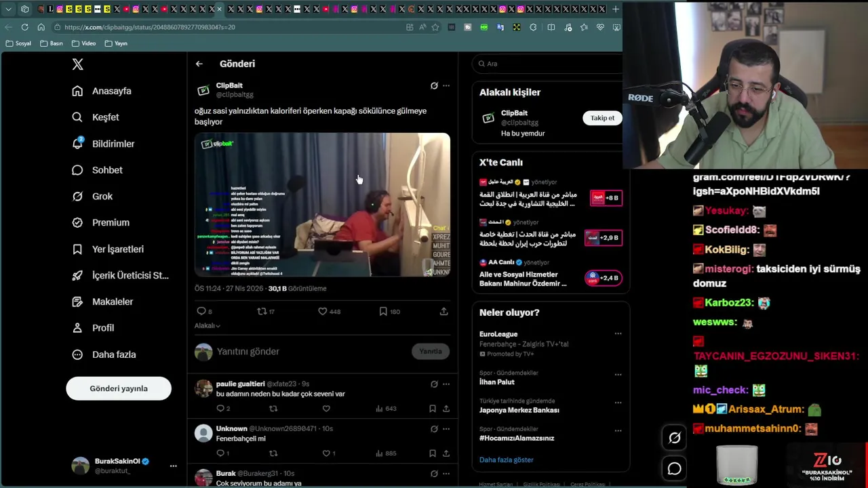The height and width of the screenshot is (488, 868).
Task: Click the Yanıtla button
Action: click(x=431, y=351)
